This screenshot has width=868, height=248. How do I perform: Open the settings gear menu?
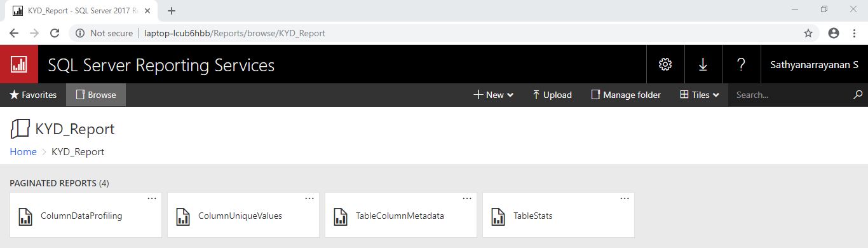pyautogui.click(x=665, y=64)
